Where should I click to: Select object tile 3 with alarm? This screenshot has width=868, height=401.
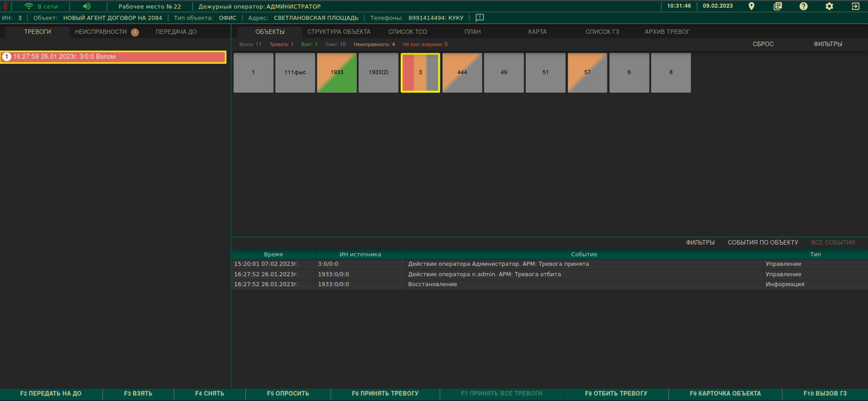[420, 72]
